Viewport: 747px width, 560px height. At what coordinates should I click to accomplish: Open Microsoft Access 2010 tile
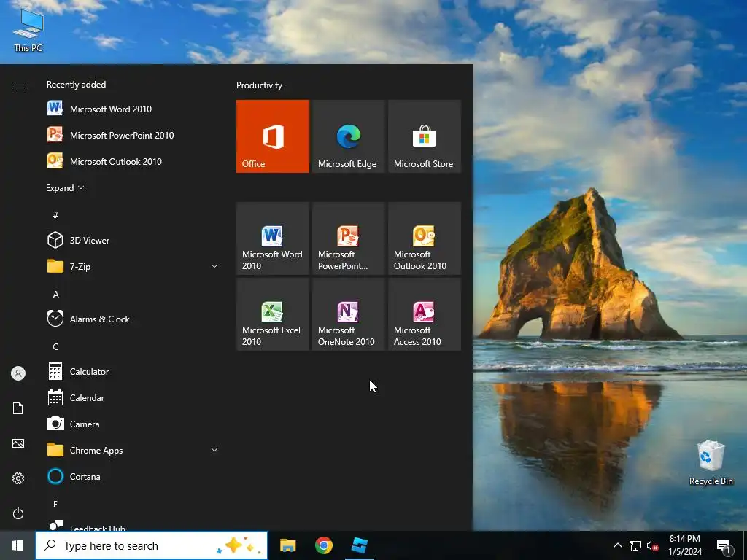(x=424, y=314)
